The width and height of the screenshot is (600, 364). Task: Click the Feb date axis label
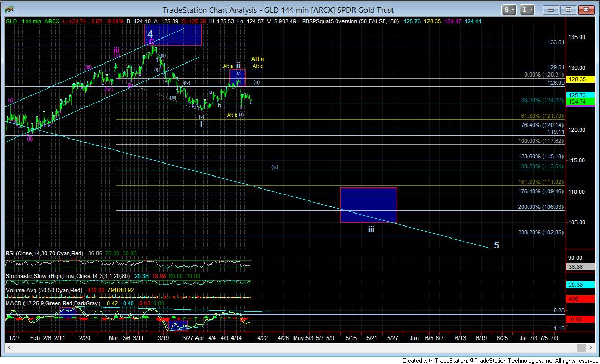click(x=35, y=338)
